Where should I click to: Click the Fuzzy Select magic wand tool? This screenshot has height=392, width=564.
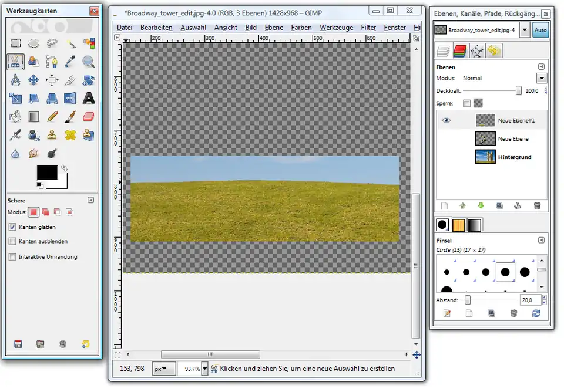(70, 43)
